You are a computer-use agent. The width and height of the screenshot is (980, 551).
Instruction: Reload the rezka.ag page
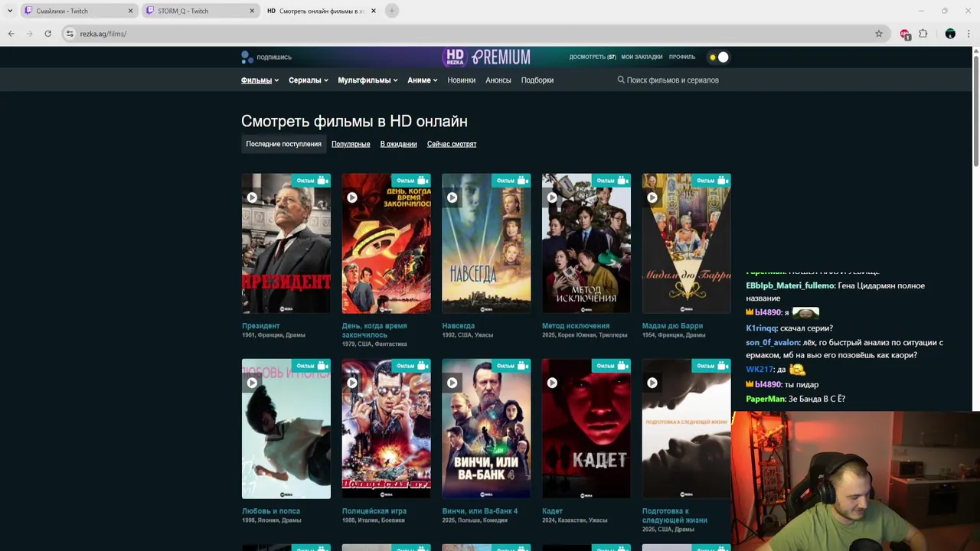click(47, 34)
